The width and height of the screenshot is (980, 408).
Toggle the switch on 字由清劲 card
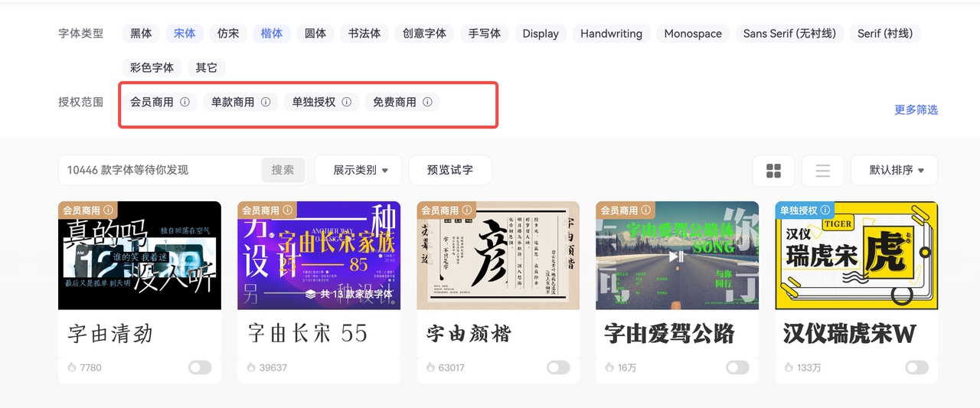point(200,368)
